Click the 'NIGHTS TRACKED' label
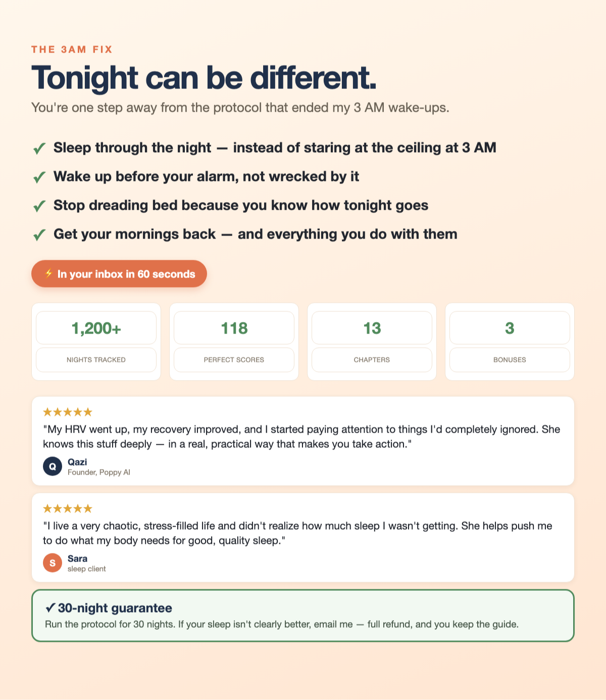Screen dimensions: 606x700 point(96,360)
